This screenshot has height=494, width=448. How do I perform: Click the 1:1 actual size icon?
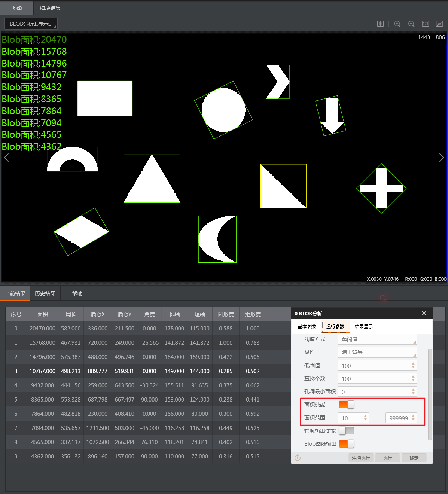click(425, 24)
